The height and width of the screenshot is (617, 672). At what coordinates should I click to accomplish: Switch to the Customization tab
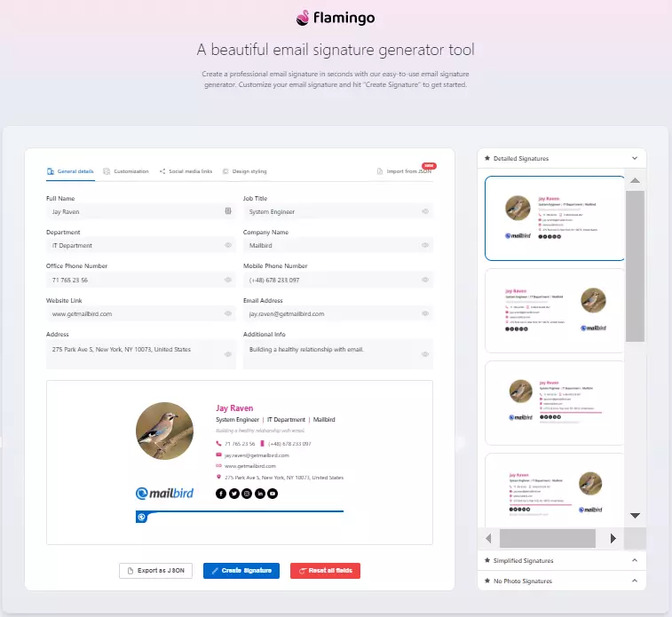click(x=126, y=171)
